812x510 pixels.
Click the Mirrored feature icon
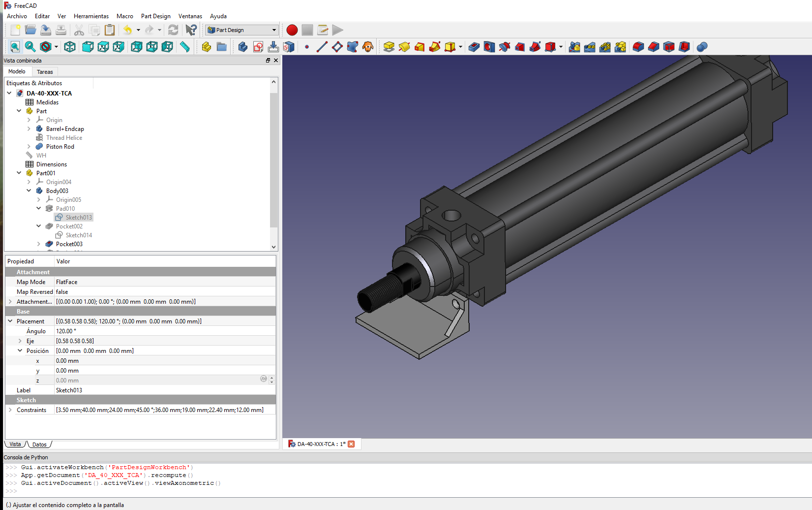click(x=574, y=47)
